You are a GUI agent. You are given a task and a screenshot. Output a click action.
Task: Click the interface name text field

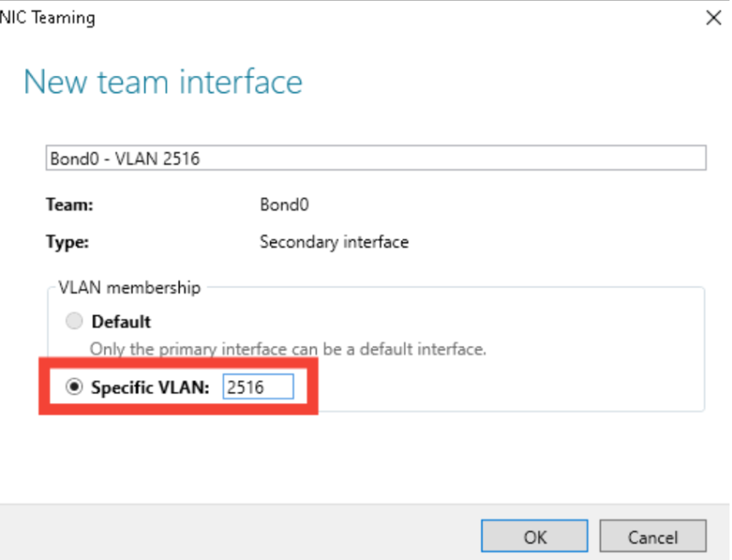click(x=375, y=158)
